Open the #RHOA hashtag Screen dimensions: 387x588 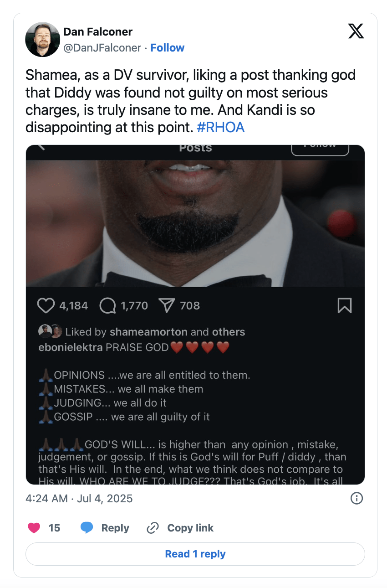click(221, 127)
